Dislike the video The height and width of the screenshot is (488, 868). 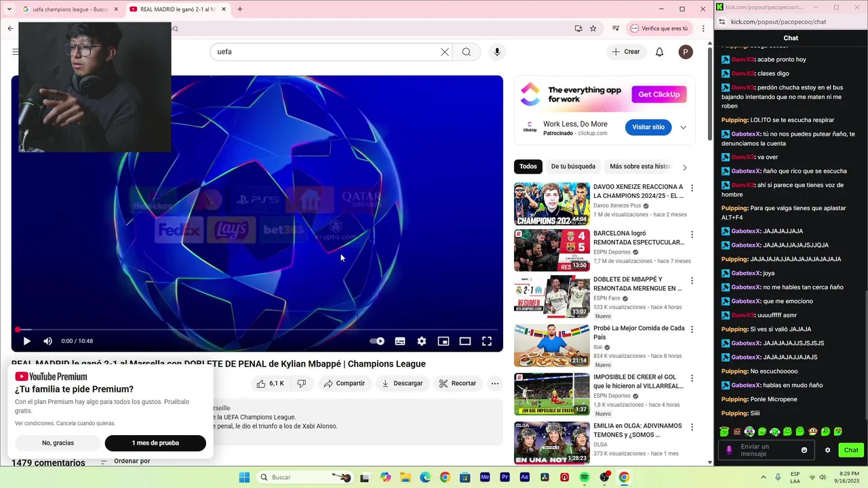click(x=302, y=384)
